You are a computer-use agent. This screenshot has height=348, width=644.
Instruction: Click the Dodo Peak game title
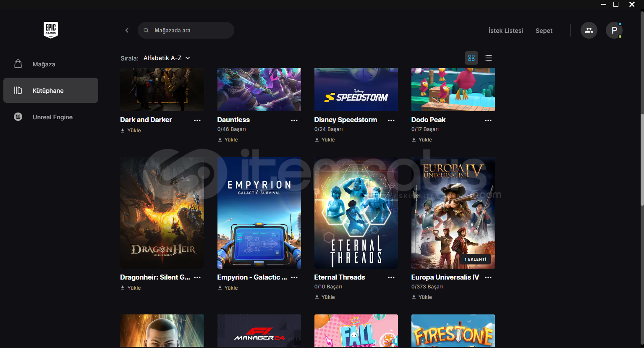coord(428,120)
